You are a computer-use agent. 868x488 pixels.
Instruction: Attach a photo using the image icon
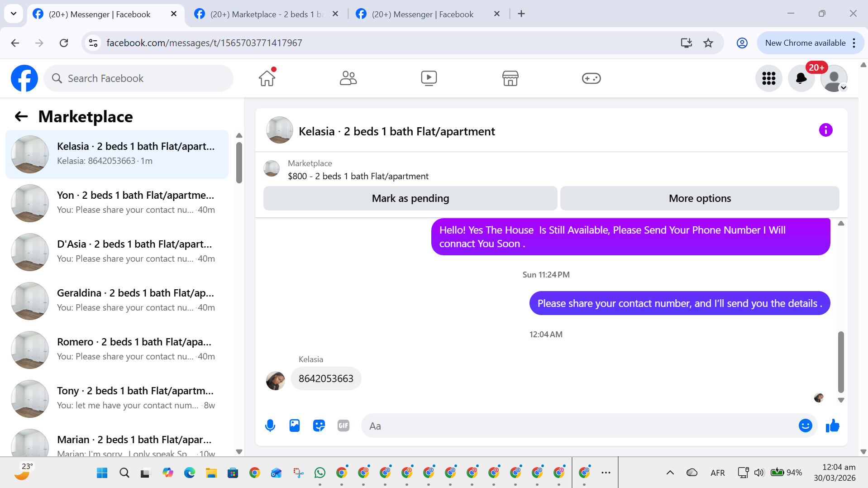295,426
